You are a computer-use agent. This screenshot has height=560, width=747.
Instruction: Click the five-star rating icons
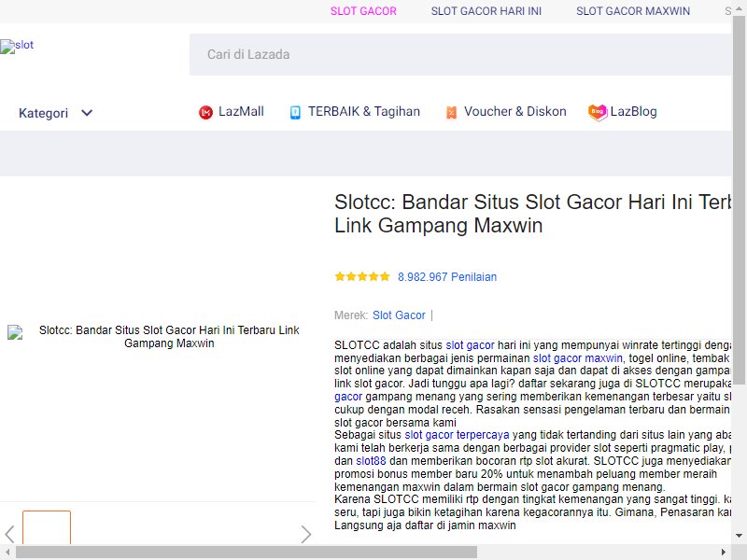[x=362, y=276]
